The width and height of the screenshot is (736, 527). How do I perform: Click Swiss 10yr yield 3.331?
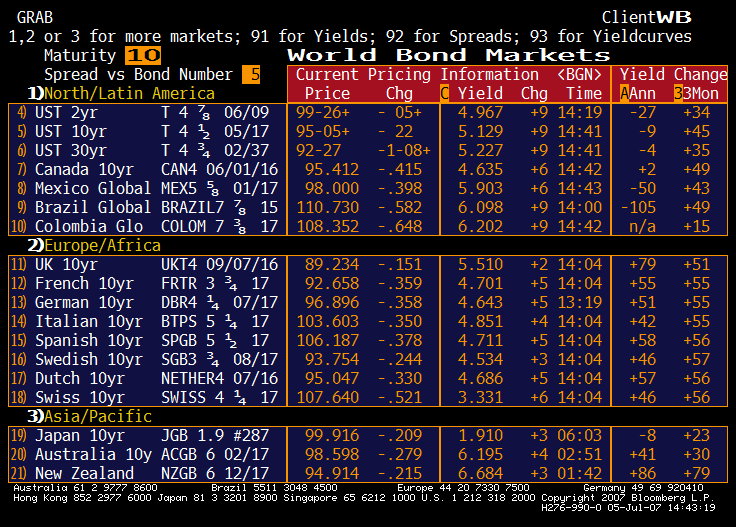pyautogui.click(x=480, y=397)
